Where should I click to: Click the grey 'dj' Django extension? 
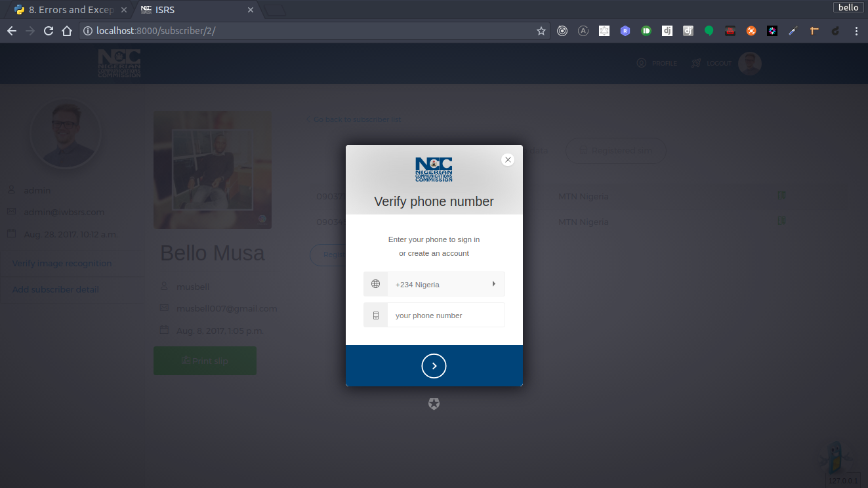[x=688, y=31]
